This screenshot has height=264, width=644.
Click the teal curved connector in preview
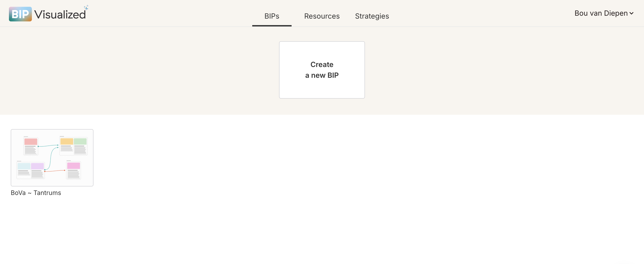point(51,158)
